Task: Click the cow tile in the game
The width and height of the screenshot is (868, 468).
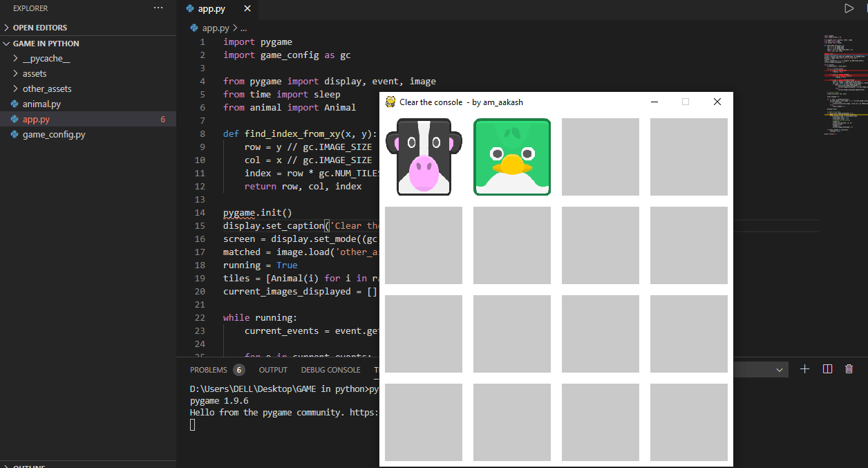Action: click(x=424, y=157)
